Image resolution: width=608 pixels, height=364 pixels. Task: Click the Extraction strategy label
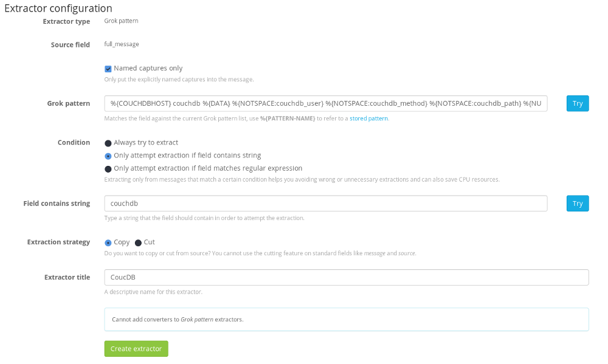click(x=58, y=242)
